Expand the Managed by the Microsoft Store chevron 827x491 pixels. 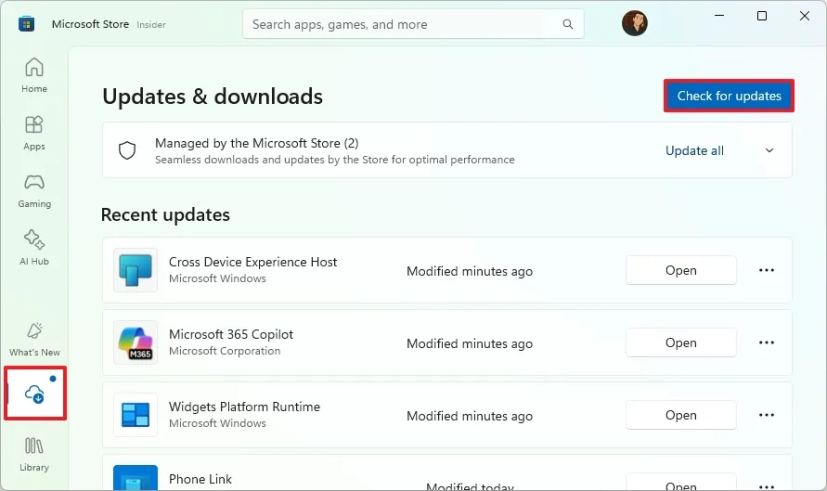[x=770, y=150]
